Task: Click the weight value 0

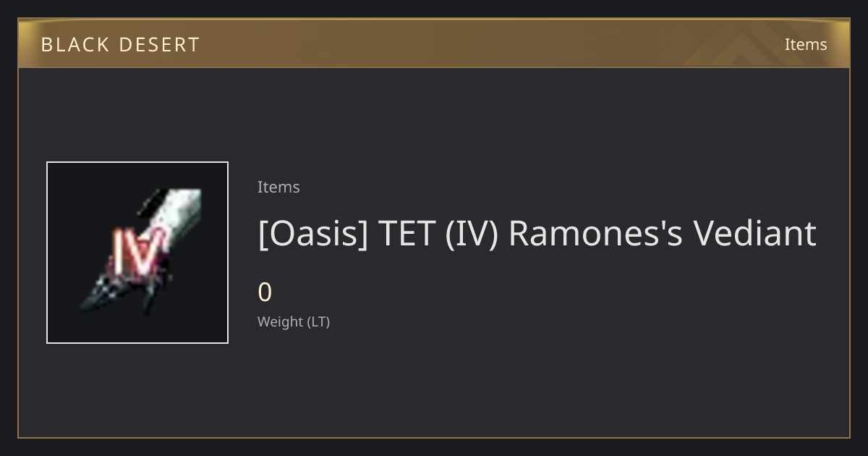Action: pos(265,292)
